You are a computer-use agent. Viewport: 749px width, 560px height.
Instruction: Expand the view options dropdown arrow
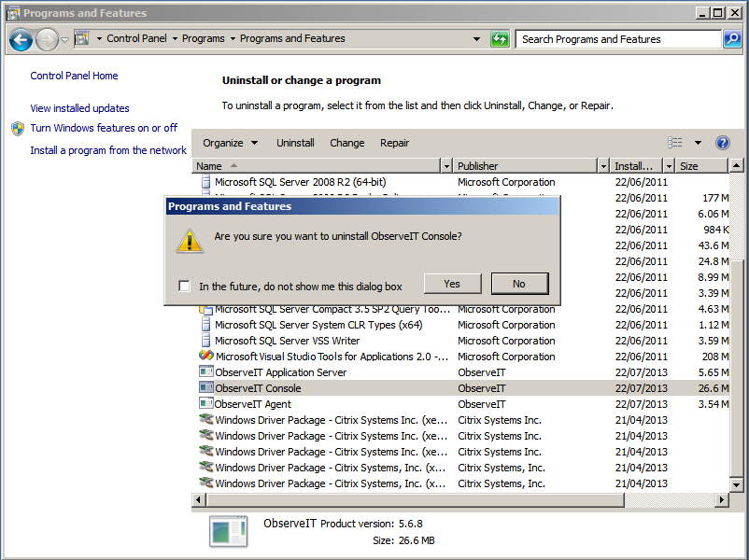(x=698, y=143)
